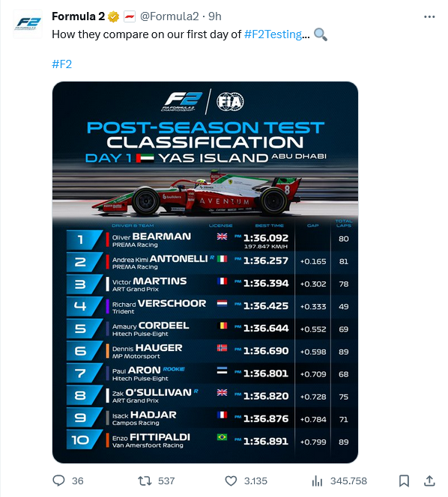Click the PREMA car photo in image
The image size is (448, 497).
197,192
